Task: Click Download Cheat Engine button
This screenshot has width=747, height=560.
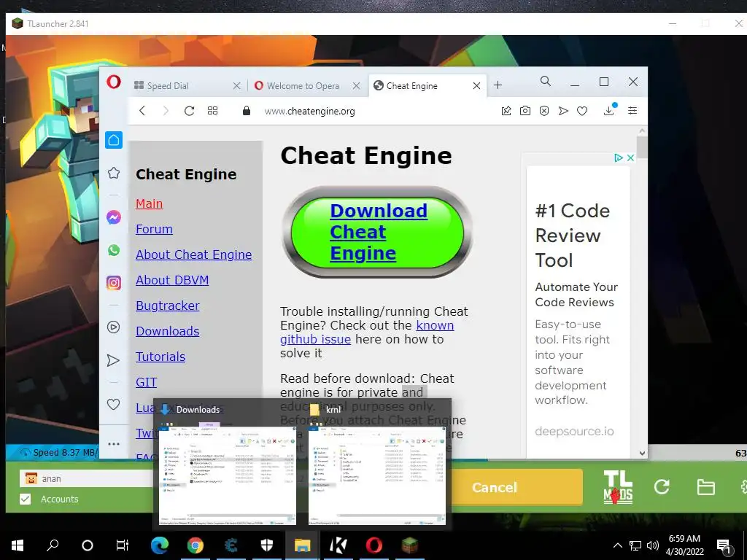Action: click(377, 232)
